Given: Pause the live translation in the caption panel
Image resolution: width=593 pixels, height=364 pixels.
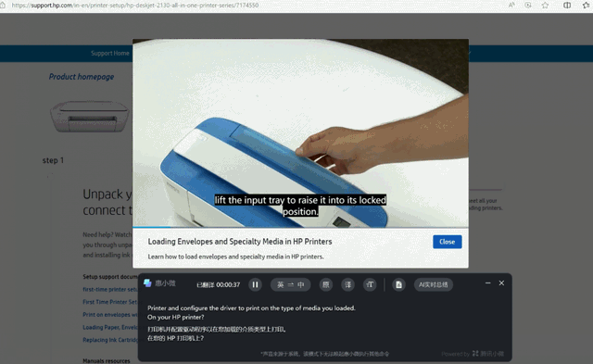Looking at the screenshot, I should [256, 284].
